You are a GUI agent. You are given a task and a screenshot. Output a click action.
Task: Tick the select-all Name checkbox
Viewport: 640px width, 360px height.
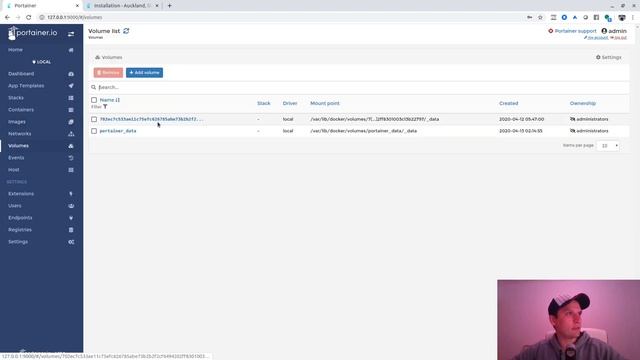94,100
